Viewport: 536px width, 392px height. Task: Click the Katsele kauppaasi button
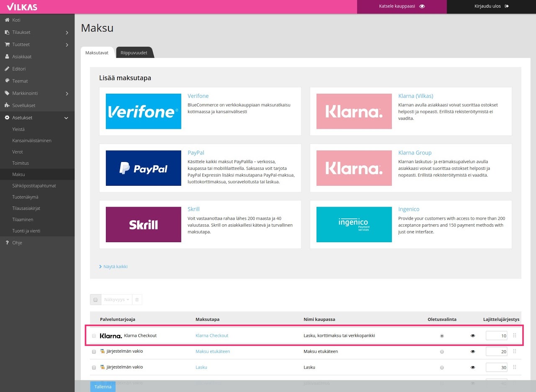pyautogui.click(x=402, y=7)
